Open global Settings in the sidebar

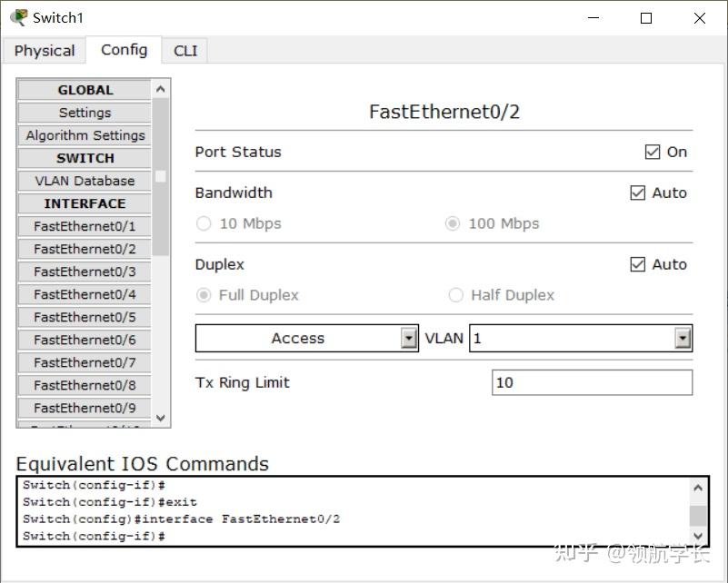pyautogui.click(x=85, y=113)
